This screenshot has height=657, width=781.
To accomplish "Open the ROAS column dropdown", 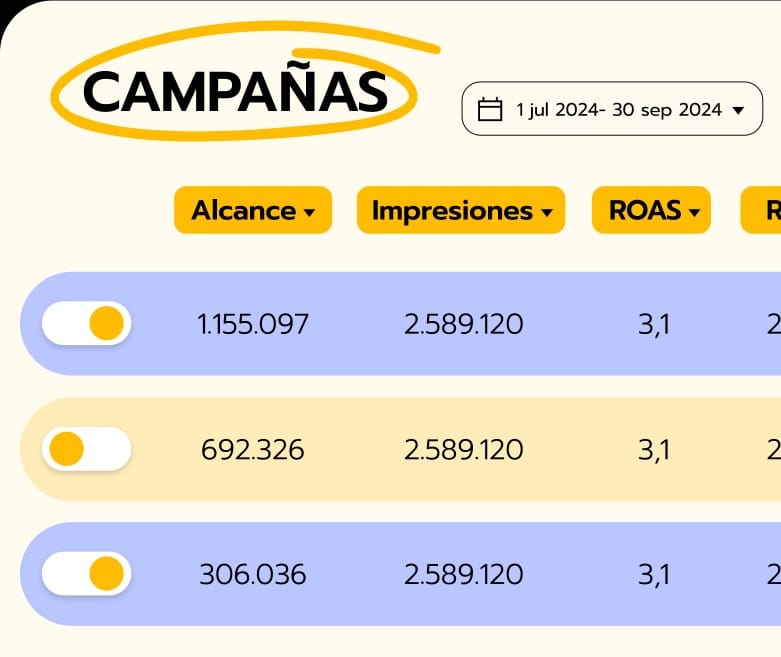I will pyautogui.click(x=651, y=210).
